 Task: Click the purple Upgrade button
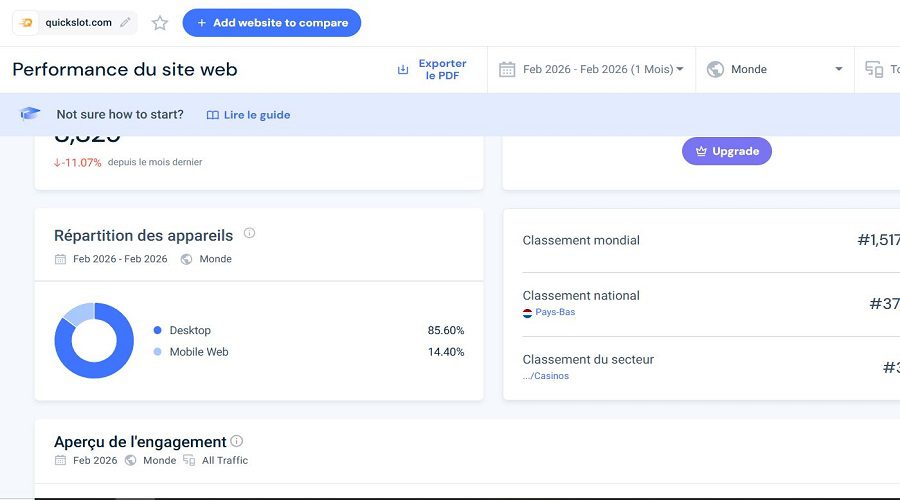[727, 151]
